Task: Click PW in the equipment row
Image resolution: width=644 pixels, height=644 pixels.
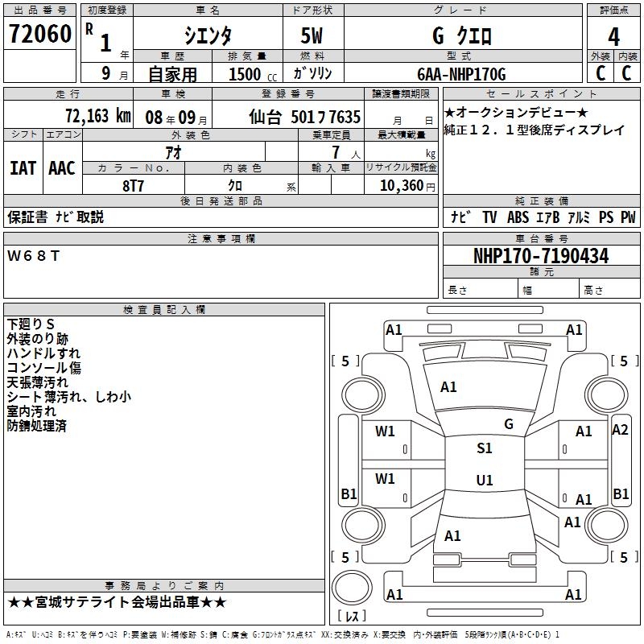Action: 628,217
